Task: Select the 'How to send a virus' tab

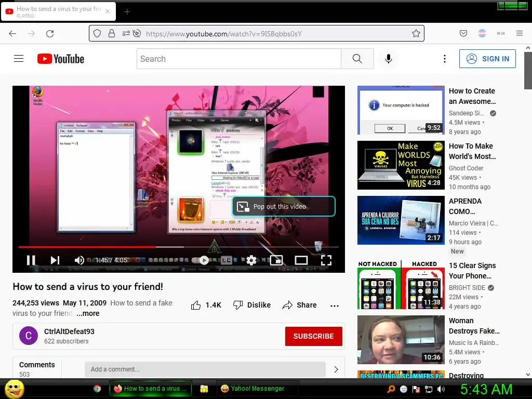Action: point(58,11)
